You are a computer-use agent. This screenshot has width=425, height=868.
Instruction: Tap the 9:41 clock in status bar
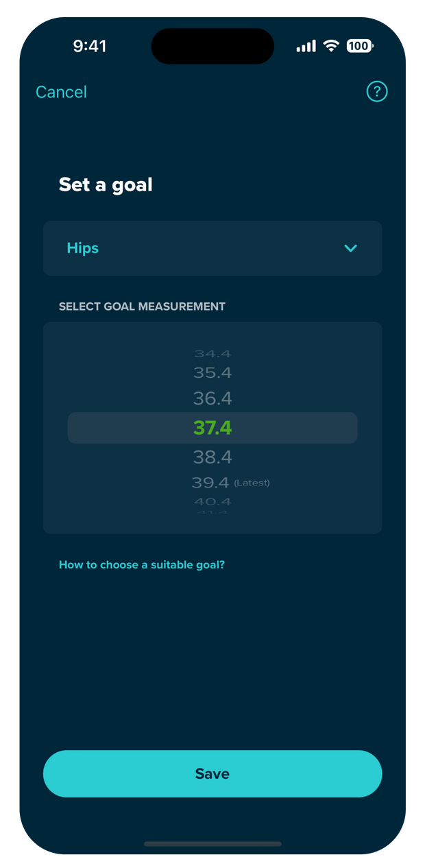[90, 46]
